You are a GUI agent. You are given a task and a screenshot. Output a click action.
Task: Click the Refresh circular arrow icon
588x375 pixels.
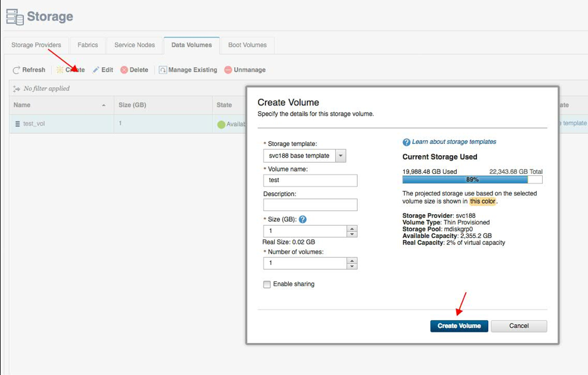click(16, 70)
